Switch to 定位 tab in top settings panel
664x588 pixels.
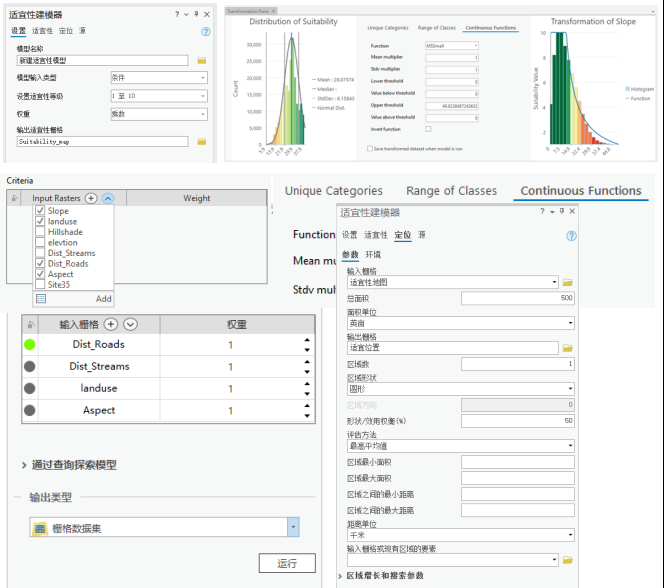point(66,31)
